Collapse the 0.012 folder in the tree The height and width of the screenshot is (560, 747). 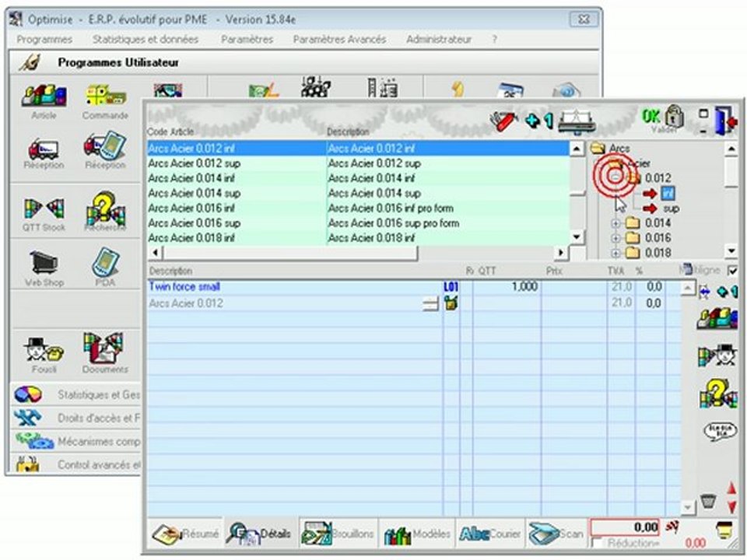tap(615, 177)
